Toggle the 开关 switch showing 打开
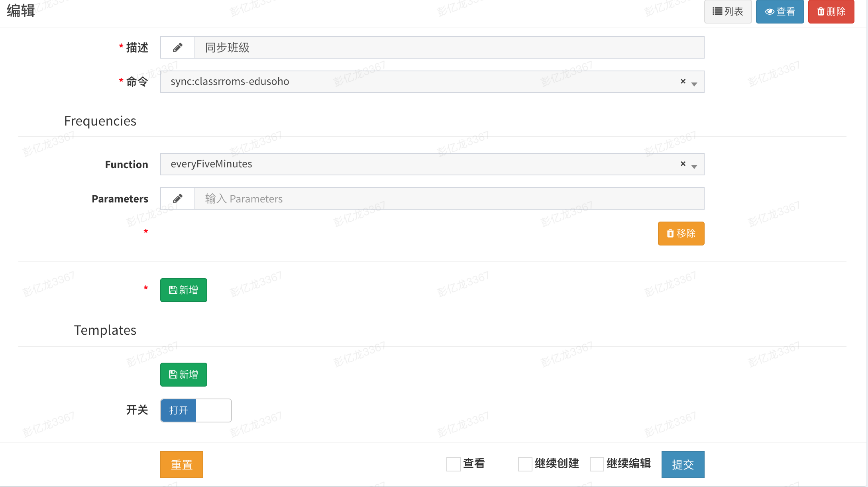The image size is (868, 487). 196,410
